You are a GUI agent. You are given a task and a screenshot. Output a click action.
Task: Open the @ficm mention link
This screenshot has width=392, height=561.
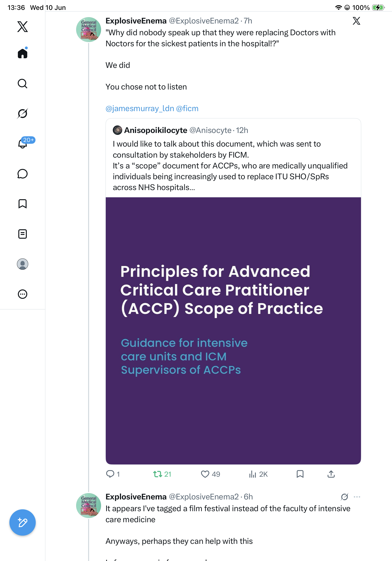tap(187, 109)
